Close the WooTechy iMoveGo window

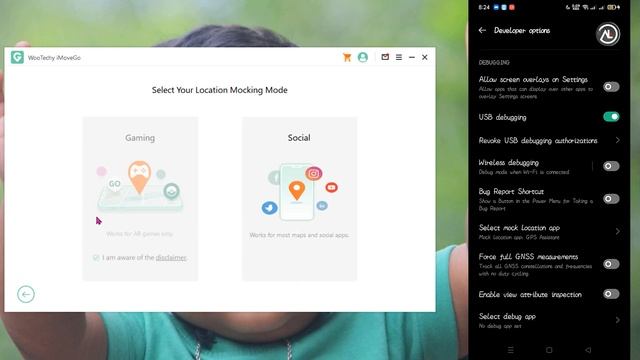425,58
